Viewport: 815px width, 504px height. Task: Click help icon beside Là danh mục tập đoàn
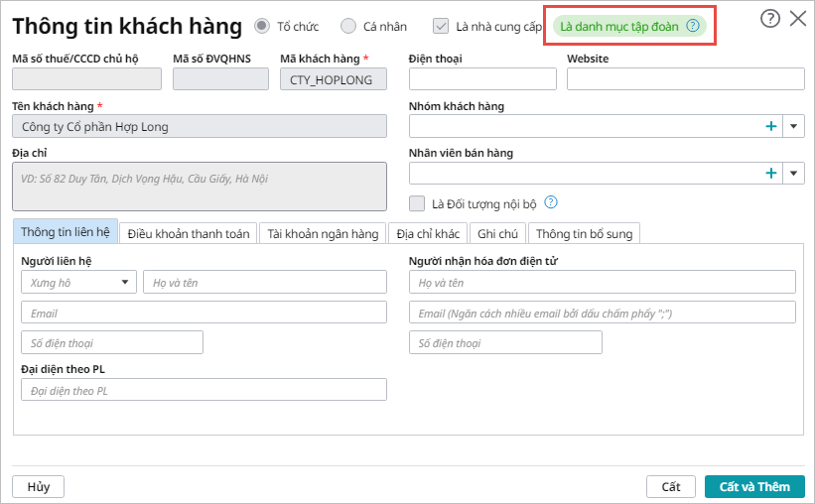click(x=693, y=26)
